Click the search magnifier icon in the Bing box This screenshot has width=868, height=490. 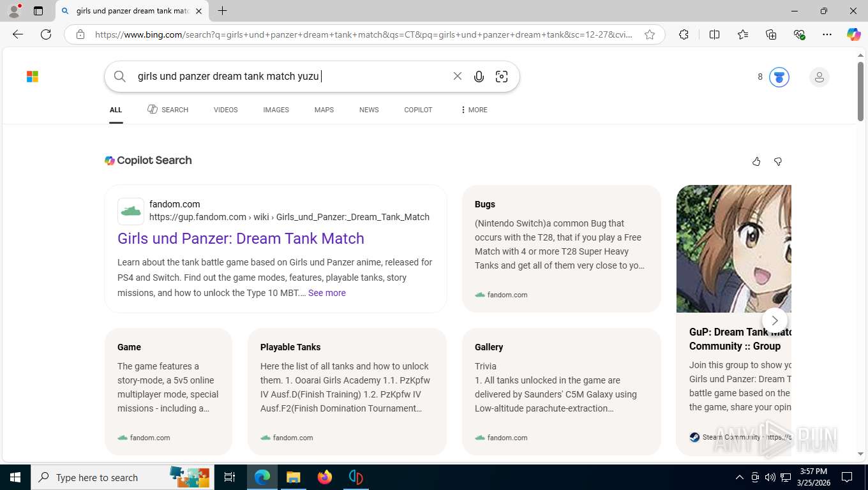point(120,77)
